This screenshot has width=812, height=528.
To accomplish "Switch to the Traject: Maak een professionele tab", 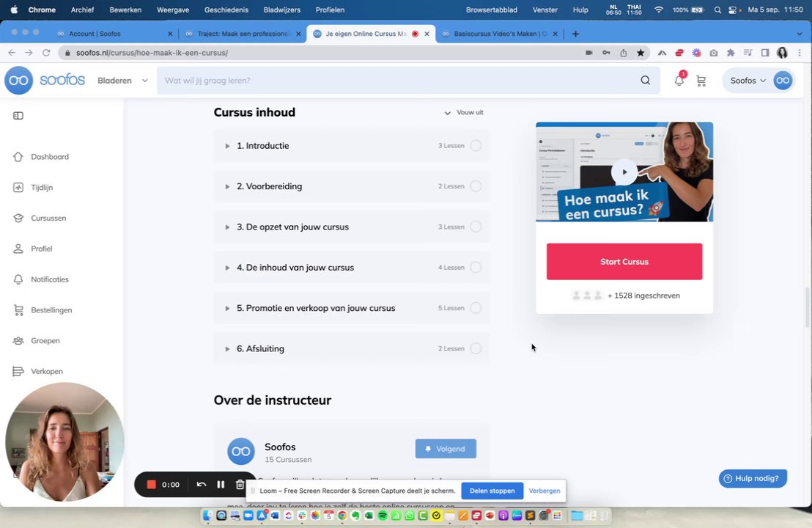I will [x=243, y=34].
